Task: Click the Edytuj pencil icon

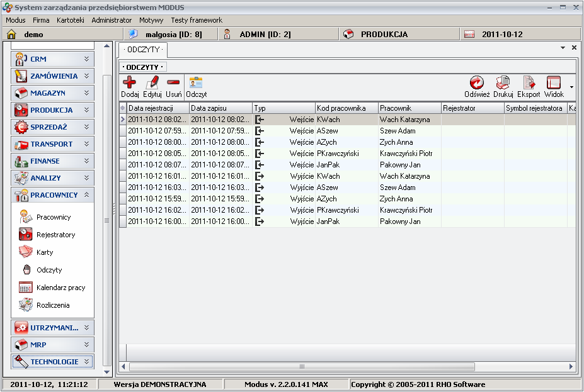Action: tap(152, 82)
